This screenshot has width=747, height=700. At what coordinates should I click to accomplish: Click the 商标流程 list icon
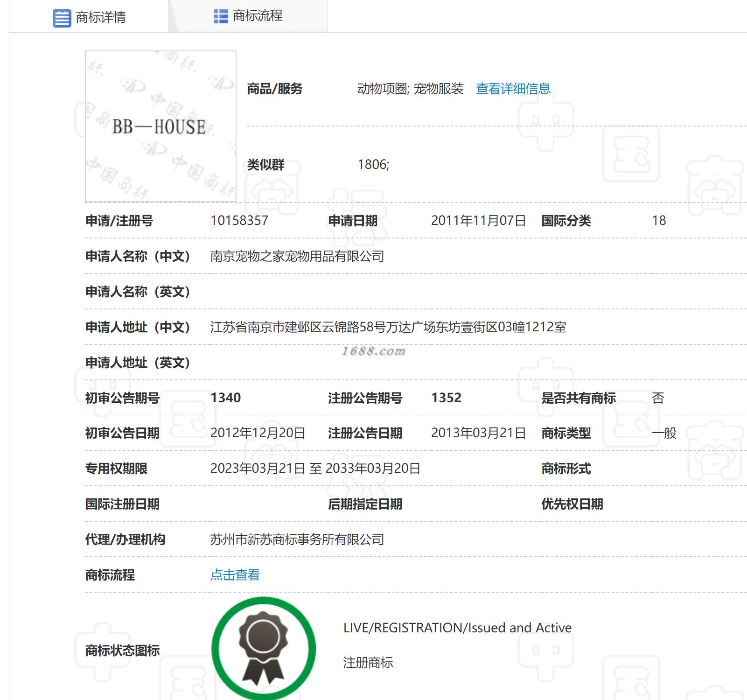click(x=221, y=16)
